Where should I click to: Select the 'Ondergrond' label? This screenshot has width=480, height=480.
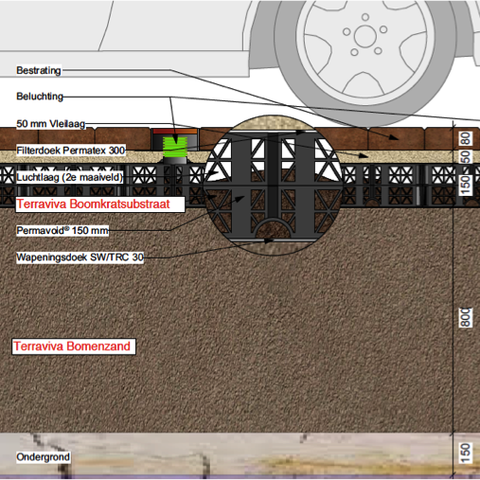(43, 457)
